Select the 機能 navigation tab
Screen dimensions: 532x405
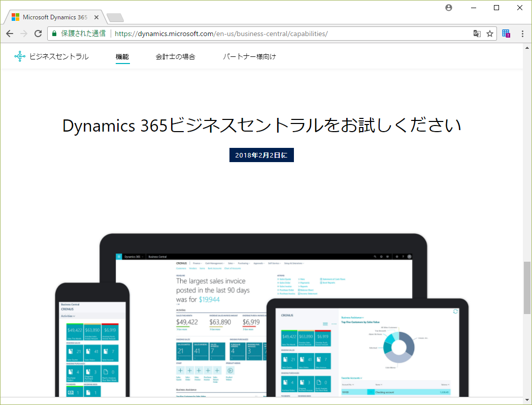pos(122,57)
